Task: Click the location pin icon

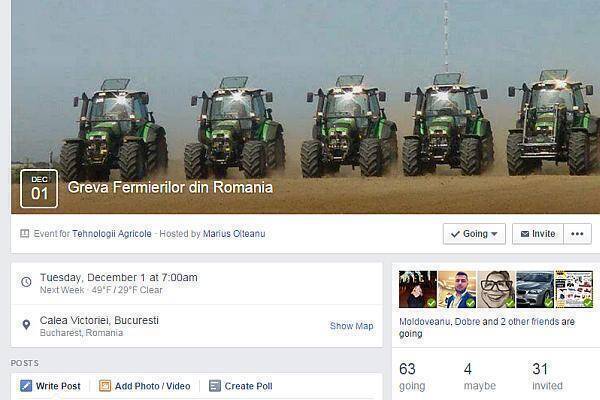Action: [26, 325]
